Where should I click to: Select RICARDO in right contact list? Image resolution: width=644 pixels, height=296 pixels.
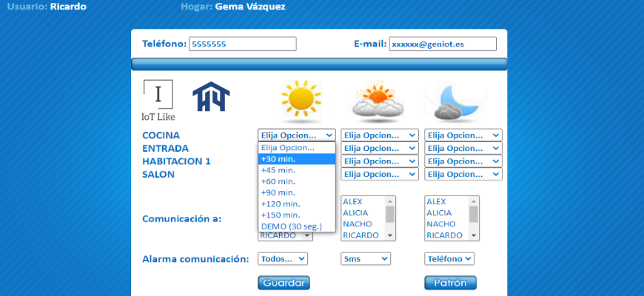coord(447,235)
